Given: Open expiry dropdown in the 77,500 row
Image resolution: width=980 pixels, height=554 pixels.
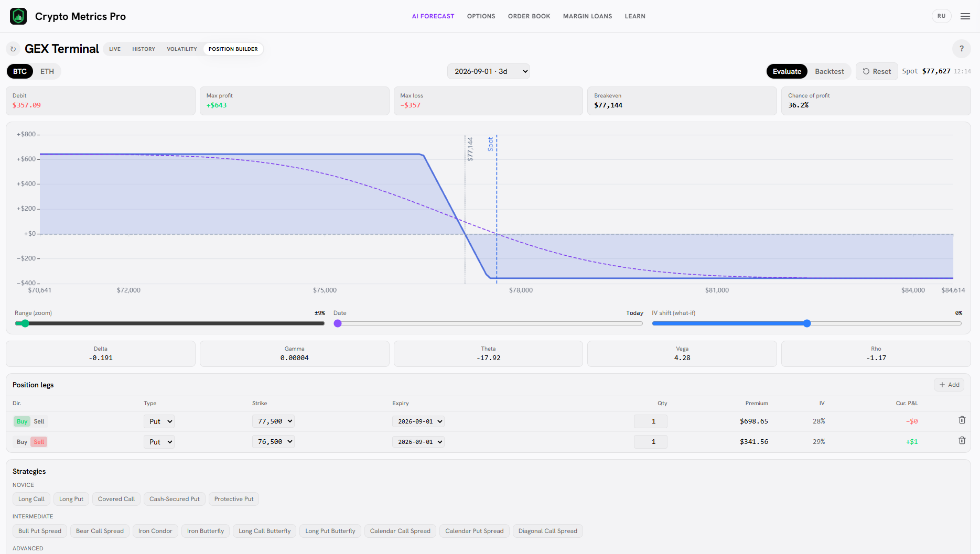Looking at the screenshot, I should [418, 421].
